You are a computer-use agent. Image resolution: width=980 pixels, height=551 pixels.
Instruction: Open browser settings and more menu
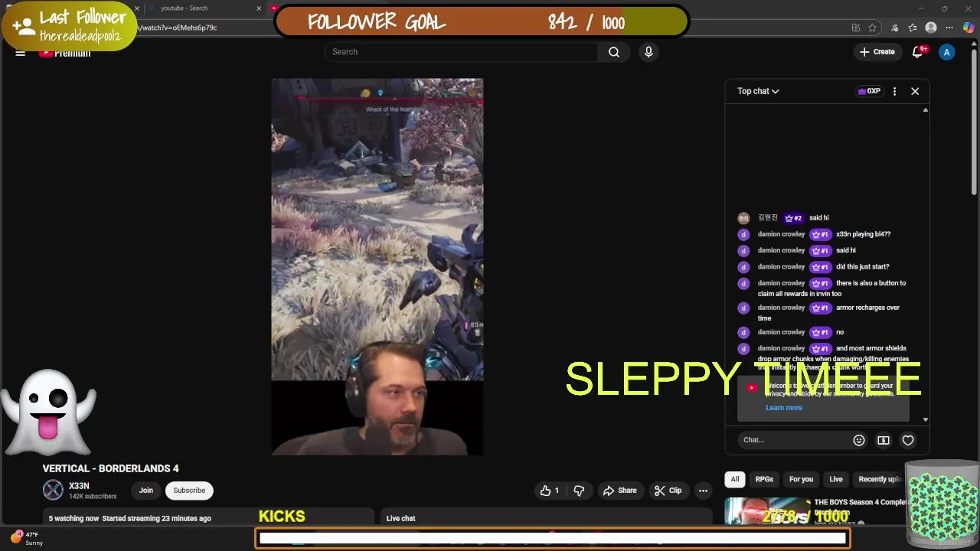pos(949,28)
